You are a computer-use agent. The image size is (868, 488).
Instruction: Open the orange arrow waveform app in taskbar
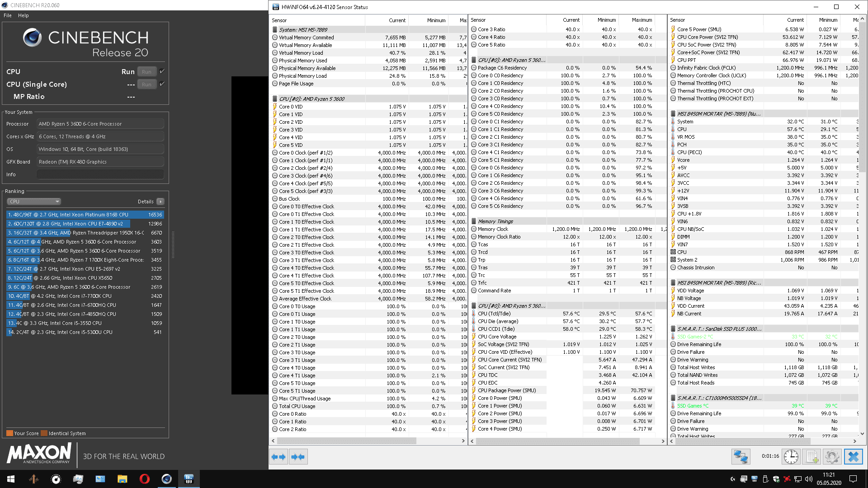coord(34,479)
